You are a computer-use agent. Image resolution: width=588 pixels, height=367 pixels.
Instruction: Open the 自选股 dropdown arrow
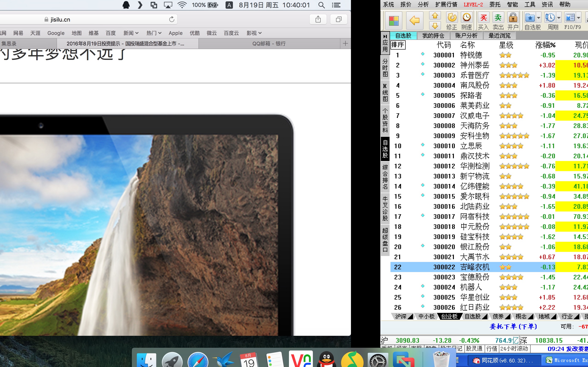click(x=538, y=18)
